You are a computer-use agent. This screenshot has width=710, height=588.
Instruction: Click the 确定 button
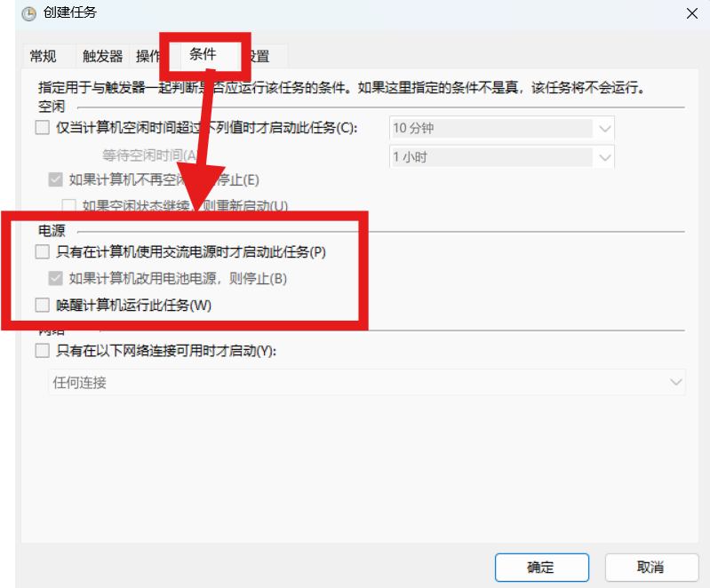(x=541, y=568)
